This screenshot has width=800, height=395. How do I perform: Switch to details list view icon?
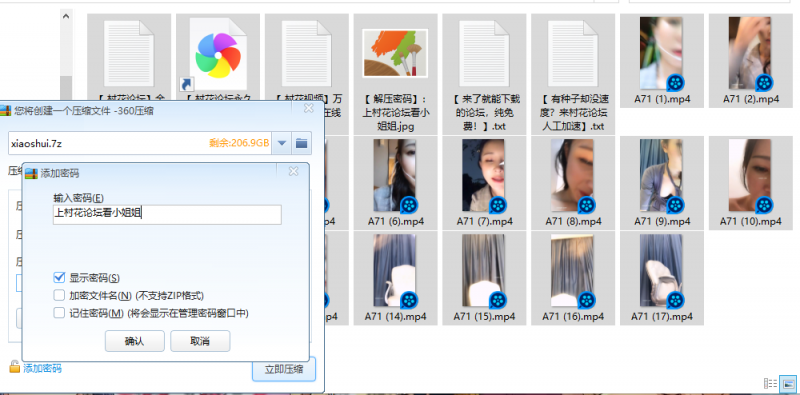[x=770, y=383]
